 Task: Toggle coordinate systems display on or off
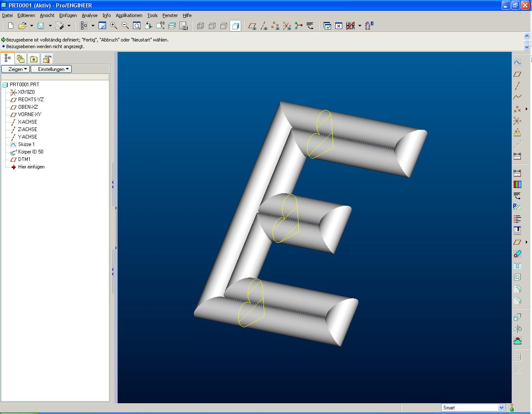287,26
